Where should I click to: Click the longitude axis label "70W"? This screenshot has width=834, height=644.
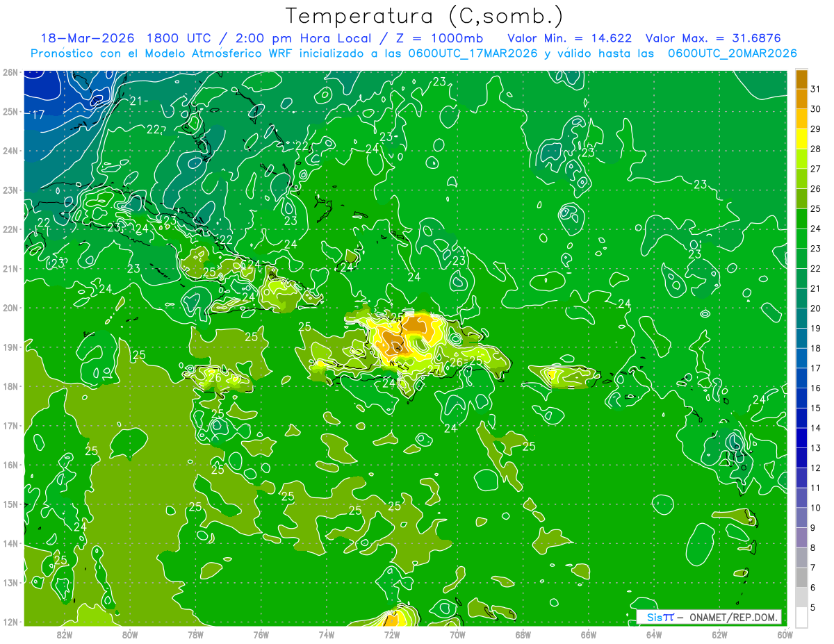click(457, 634)
